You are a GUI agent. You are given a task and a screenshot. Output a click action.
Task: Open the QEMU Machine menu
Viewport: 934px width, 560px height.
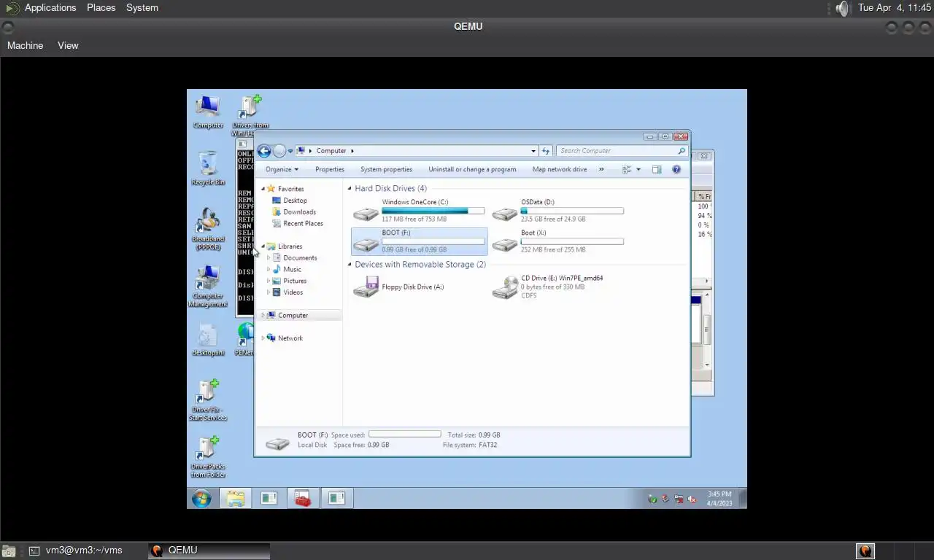click(x=26, y=45)
